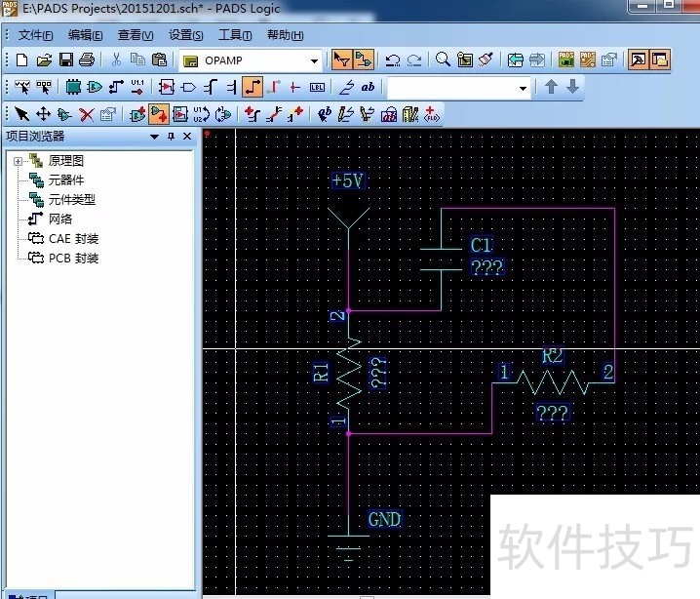Select 元器件 in the project browser

[x=66, y=180]
